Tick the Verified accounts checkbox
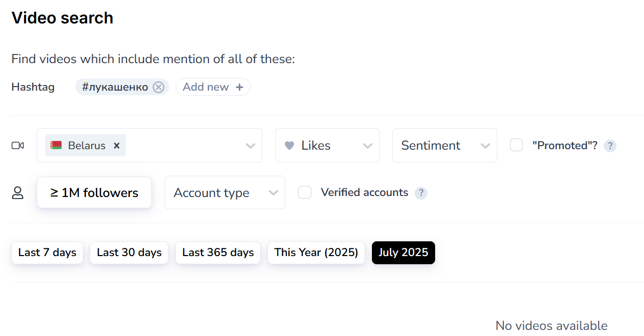 pos(305,192)
